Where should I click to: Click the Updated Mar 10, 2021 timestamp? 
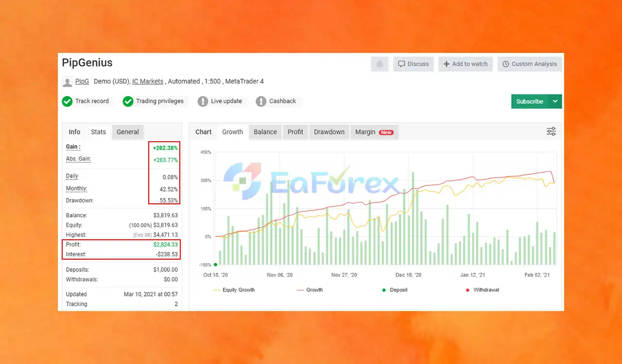[151, 294]
